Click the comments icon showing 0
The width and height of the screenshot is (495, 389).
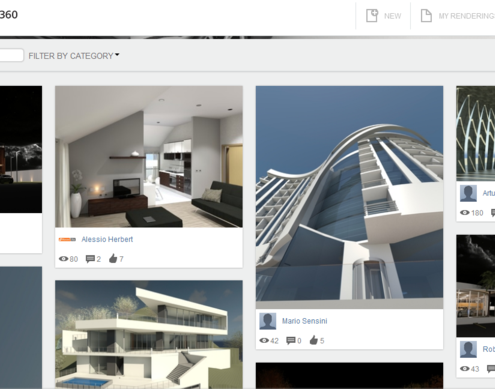coord(291,340)
